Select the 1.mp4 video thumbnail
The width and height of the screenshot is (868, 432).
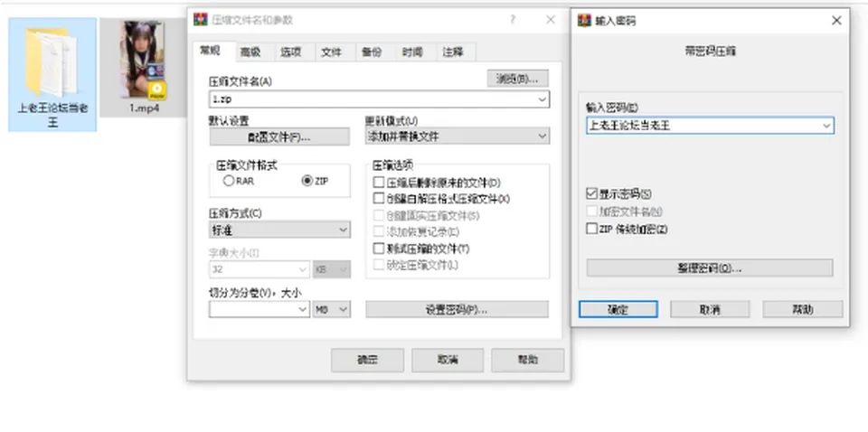click(x=144, y=61)
